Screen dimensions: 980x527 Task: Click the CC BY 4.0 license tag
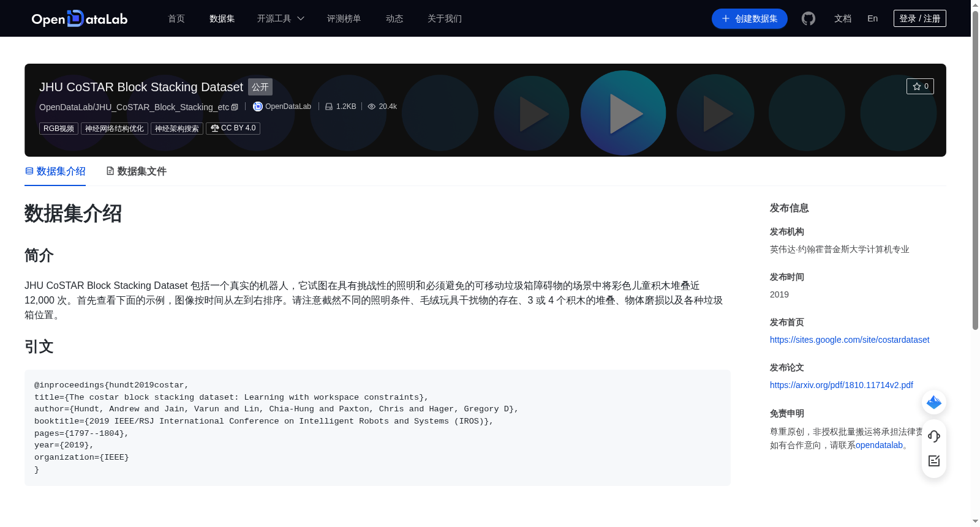click(x=233, y=129)
